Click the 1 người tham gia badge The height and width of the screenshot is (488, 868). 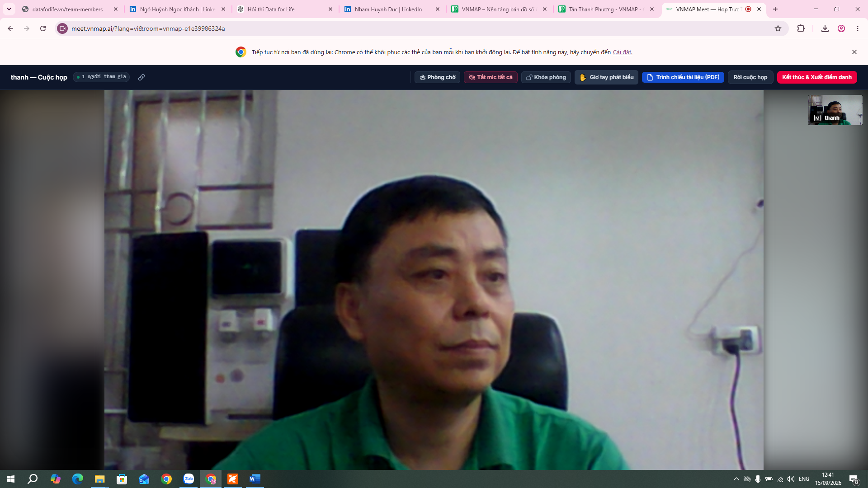pos(101,77)
